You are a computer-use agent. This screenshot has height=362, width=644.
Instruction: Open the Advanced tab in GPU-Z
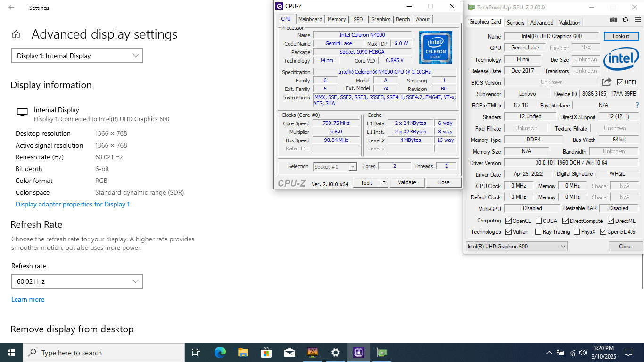542,23
